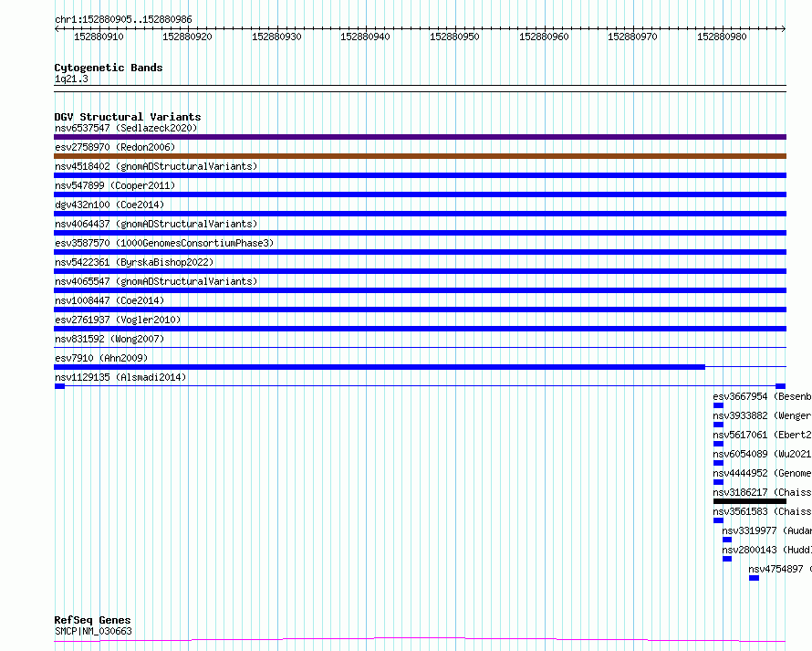Click nsv3186217 variant label

pyautogui.click(x=763, y=492)
